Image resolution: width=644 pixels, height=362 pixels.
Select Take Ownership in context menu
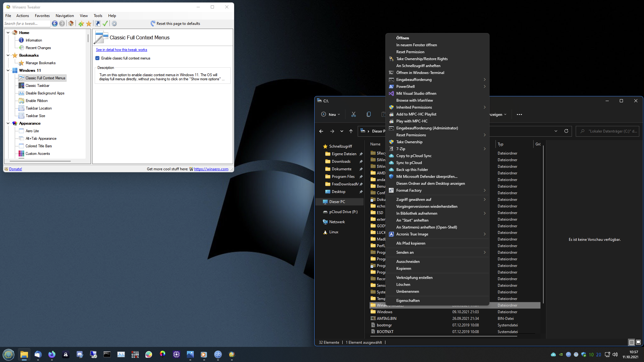point(409,142)
